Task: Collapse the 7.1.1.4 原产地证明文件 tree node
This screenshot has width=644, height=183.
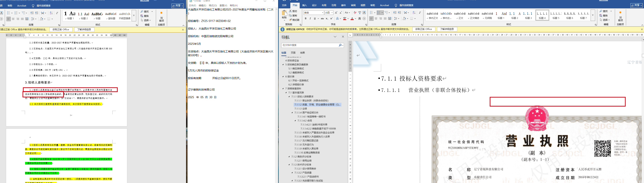Action: pos(292,113)
